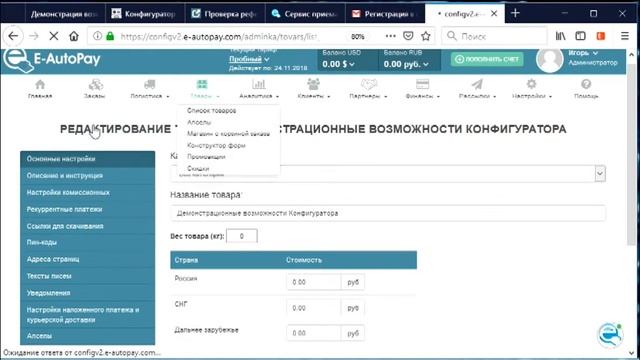Bookmark this page with the star icon
The width and height of the screenshot is (640, 360).
pyautogui.click(x=426, y=36)
